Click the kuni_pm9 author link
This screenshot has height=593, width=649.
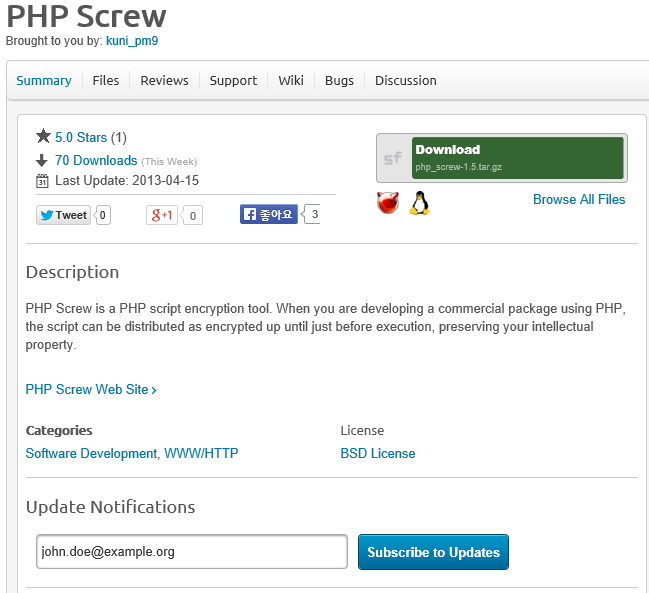132,41
